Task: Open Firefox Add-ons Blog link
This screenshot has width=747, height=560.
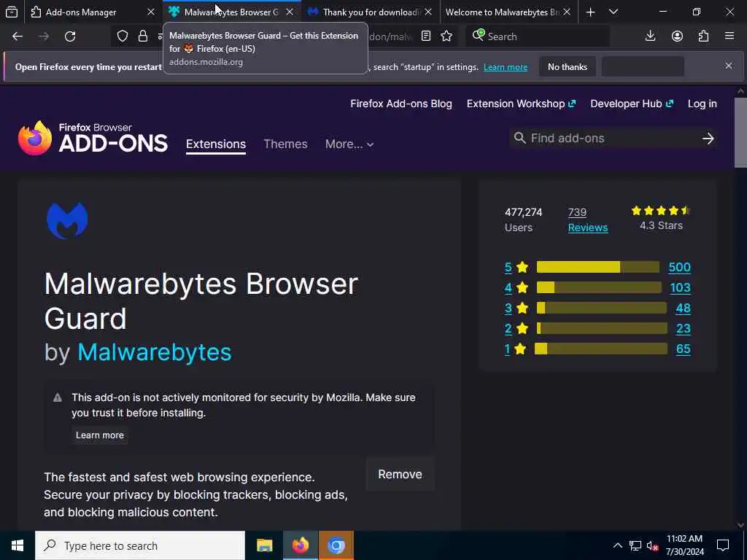Action: [x=401, y=104]
